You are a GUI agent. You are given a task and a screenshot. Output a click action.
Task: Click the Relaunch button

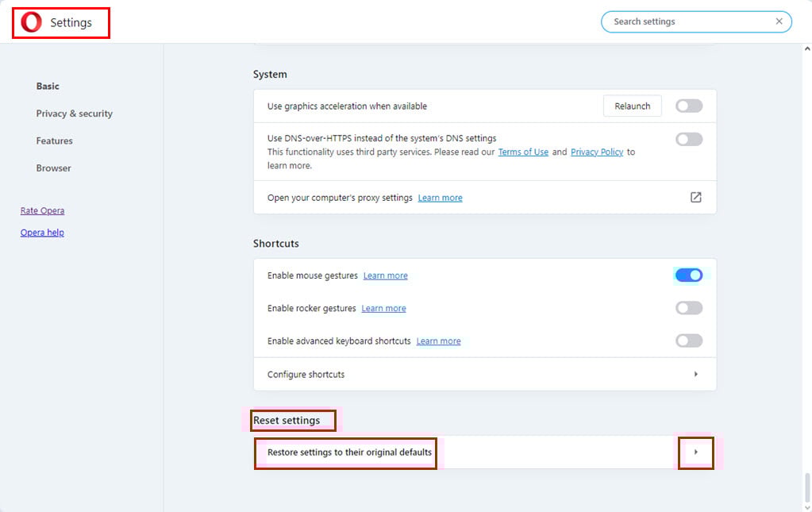coord(633,106)
